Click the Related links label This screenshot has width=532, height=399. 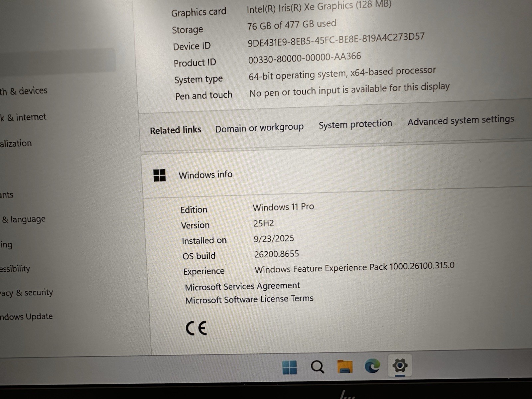(x=176, y=130)
